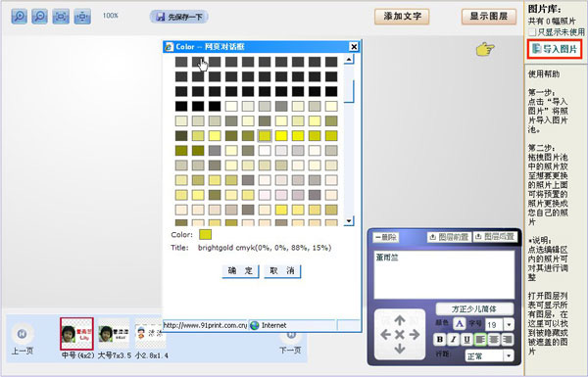Click the 图片库 library heading
Viewport: 588px width, 377px height.
click(545, 9)
